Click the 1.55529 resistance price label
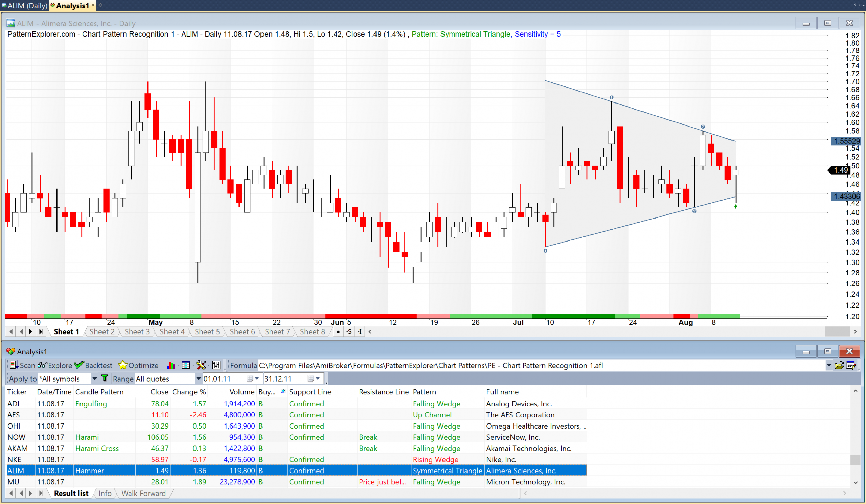 click(x=846, y=141)
